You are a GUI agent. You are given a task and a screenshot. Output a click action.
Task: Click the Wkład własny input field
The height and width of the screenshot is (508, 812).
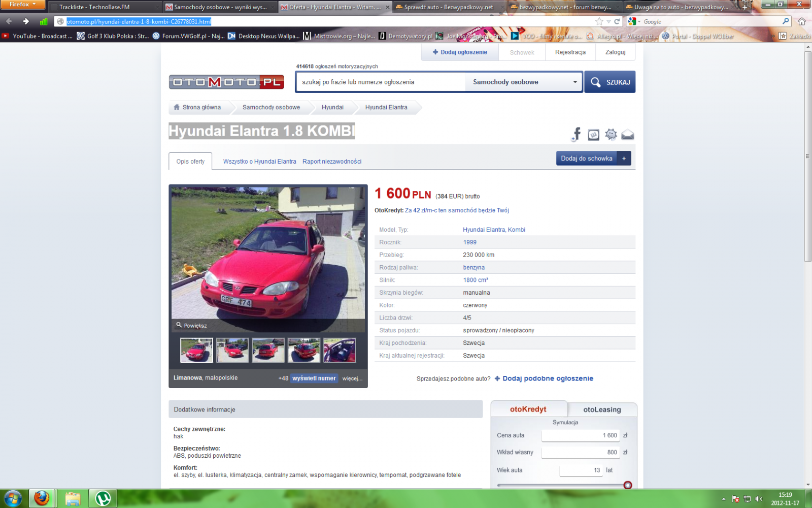(581, 452)
